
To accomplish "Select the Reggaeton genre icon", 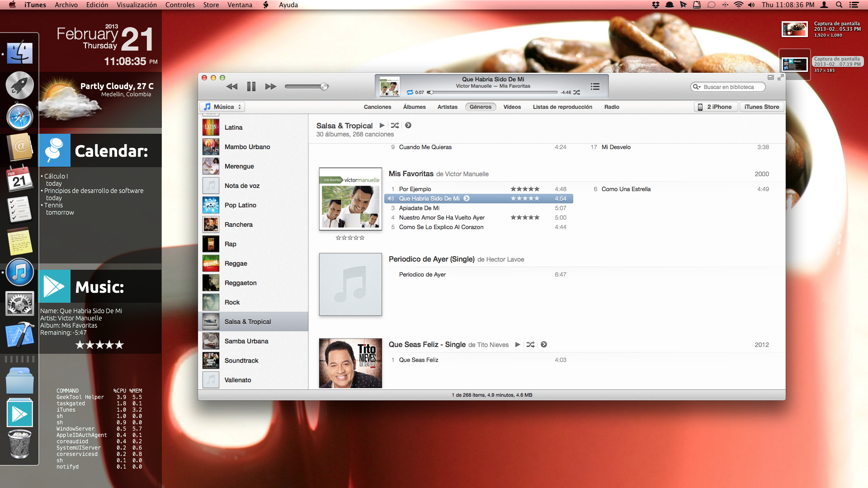I will [x=211, y=283].
